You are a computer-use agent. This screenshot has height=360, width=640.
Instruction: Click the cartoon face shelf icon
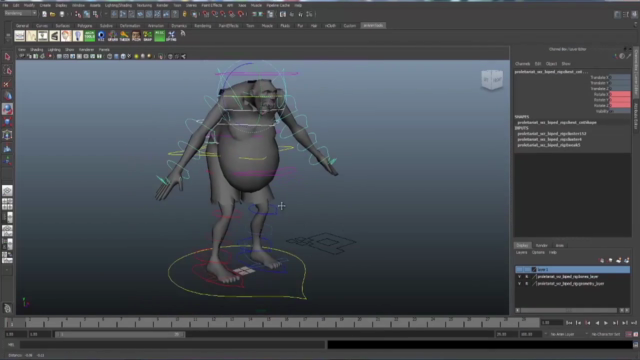tap(66, 36)
